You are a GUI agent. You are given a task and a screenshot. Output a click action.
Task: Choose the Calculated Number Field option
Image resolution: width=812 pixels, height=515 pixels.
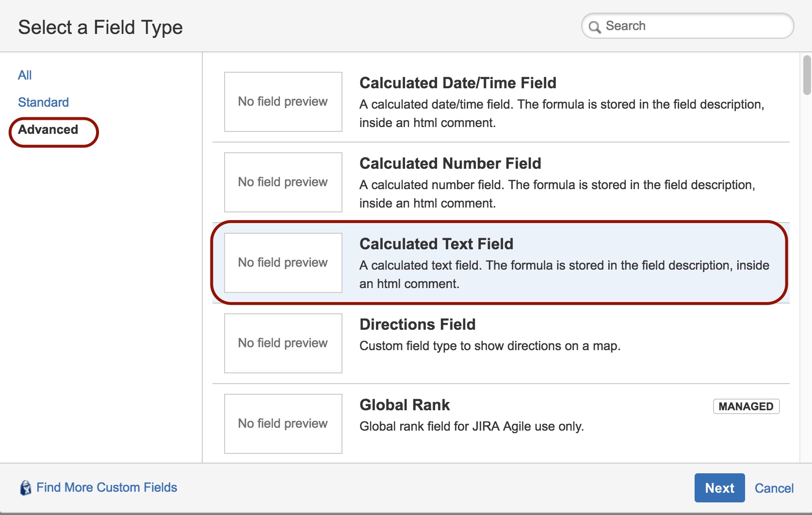click(x=450, y=163)
